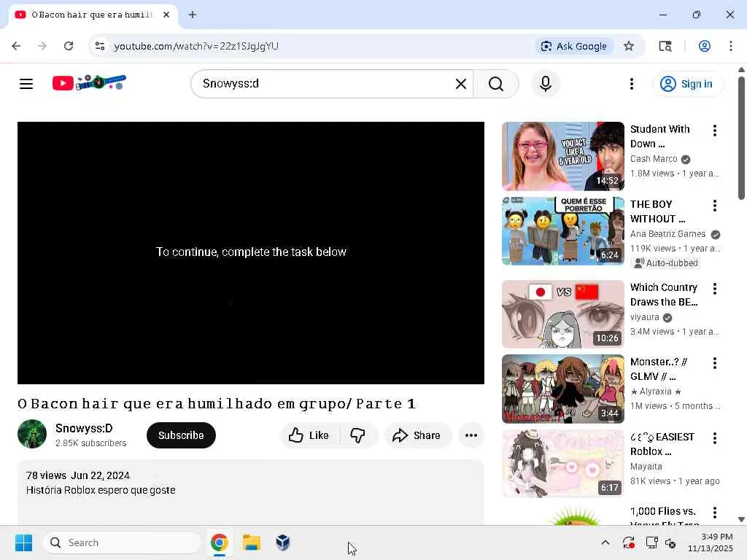
Task: Like the video
Action: (x=309, y=435)
